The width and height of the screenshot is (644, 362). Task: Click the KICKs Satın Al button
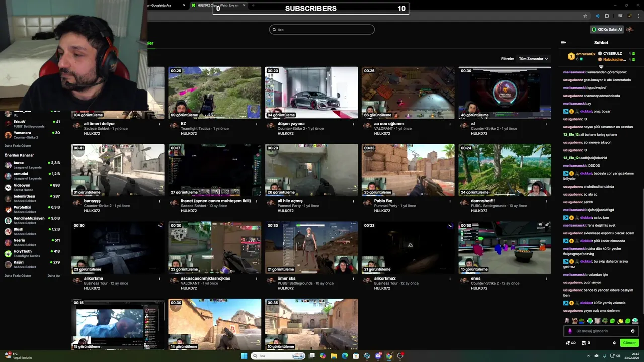click(x=607, y=30)
